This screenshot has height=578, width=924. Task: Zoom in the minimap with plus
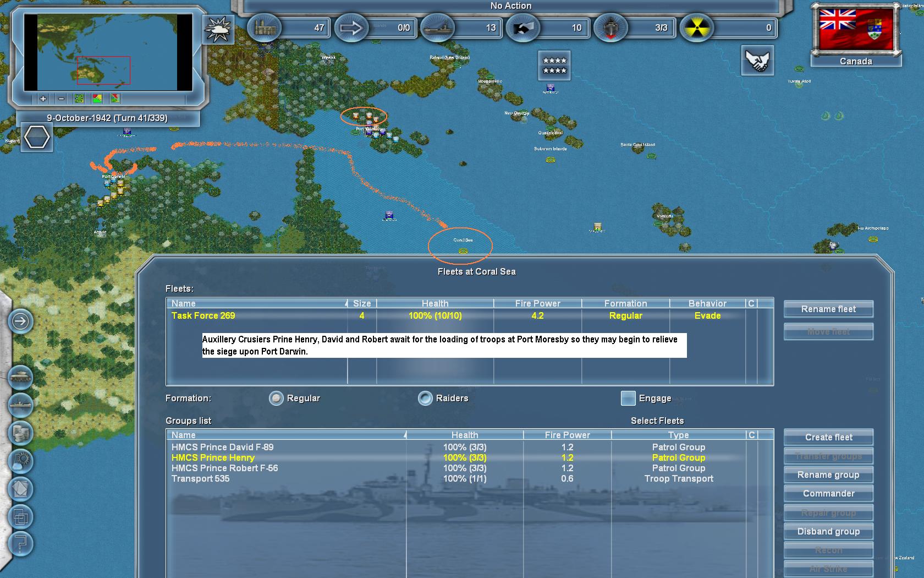[43, 99]
